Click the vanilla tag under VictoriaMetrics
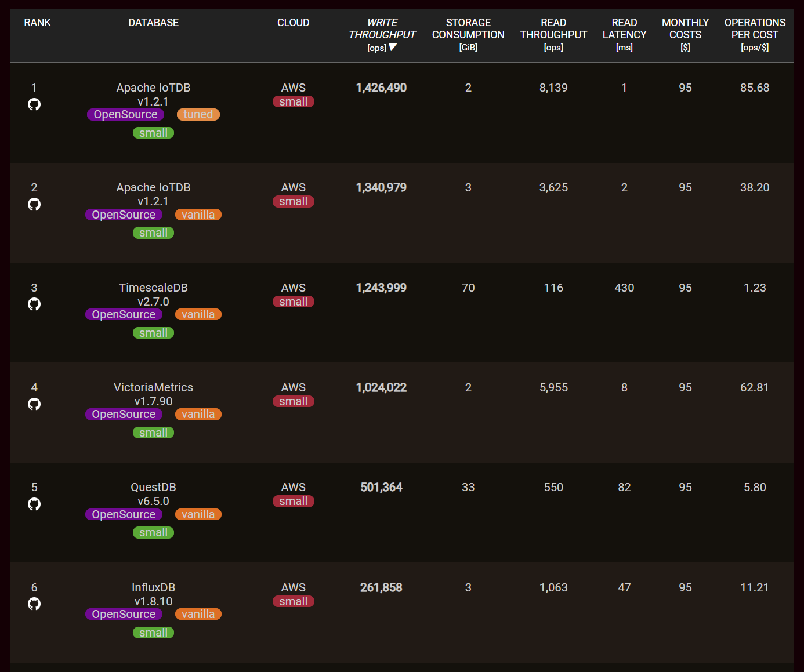Viewport: 804px width, 672px height. tap(198, 415)
